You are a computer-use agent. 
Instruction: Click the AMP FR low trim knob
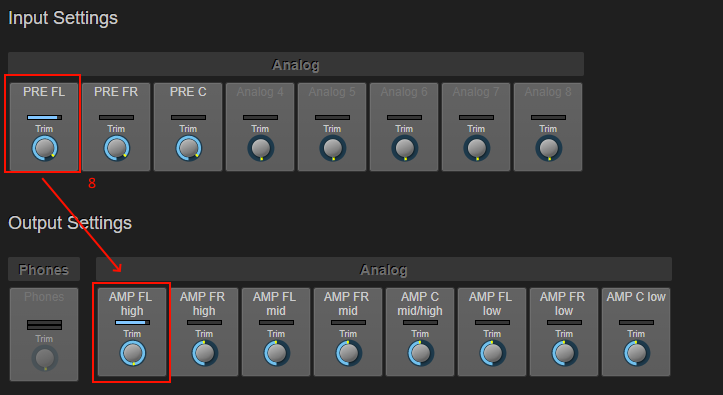(564, 353)
